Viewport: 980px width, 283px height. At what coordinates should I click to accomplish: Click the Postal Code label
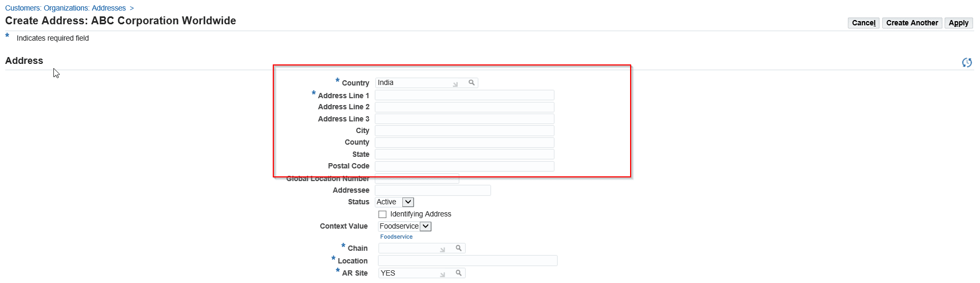tap(349, 166)
